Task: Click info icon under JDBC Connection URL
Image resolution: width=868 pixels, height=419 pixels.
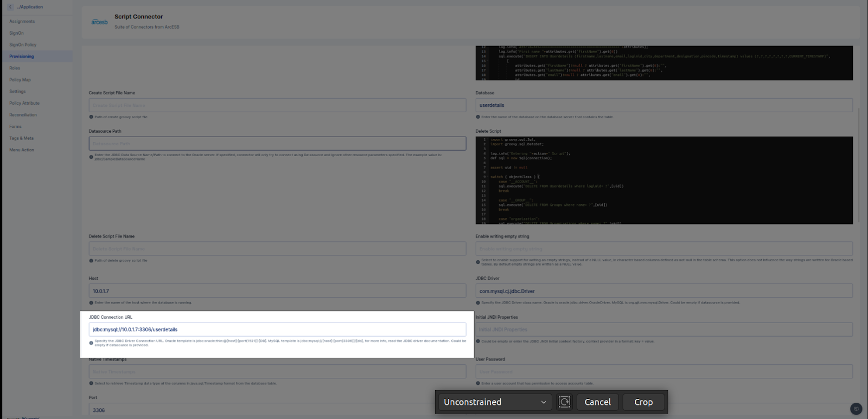Action: (x=91, y=343)
